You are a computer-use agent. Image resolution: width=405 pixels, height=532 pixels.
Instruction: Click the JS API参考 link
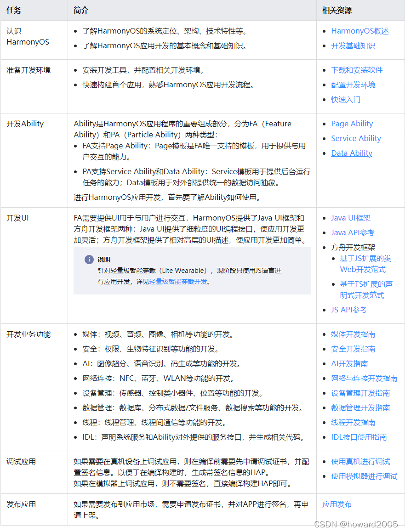tap(348, 310)
